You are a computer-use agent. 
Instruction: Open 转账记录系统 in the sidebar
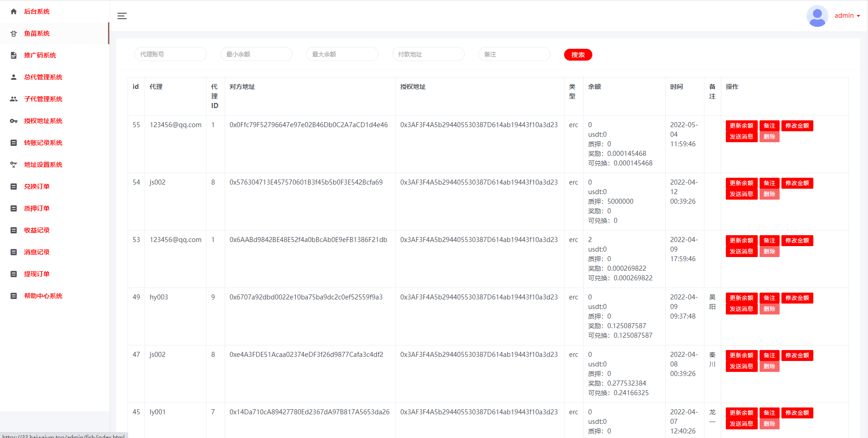[43, 143]
